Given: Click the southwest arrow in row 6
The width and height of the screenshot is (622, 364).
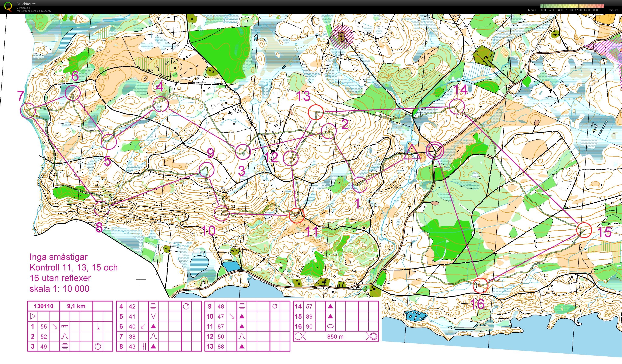Looking at the screenshot, I should click(143, 326).
